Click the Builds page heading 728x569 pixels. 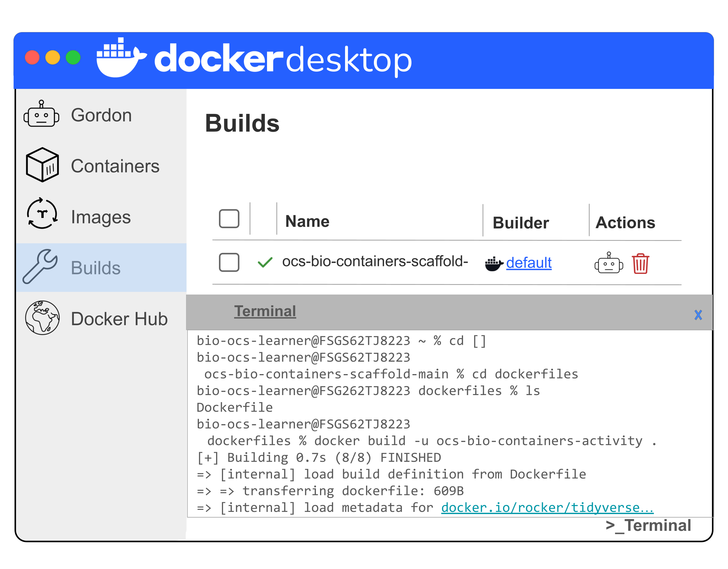point(242,123)
